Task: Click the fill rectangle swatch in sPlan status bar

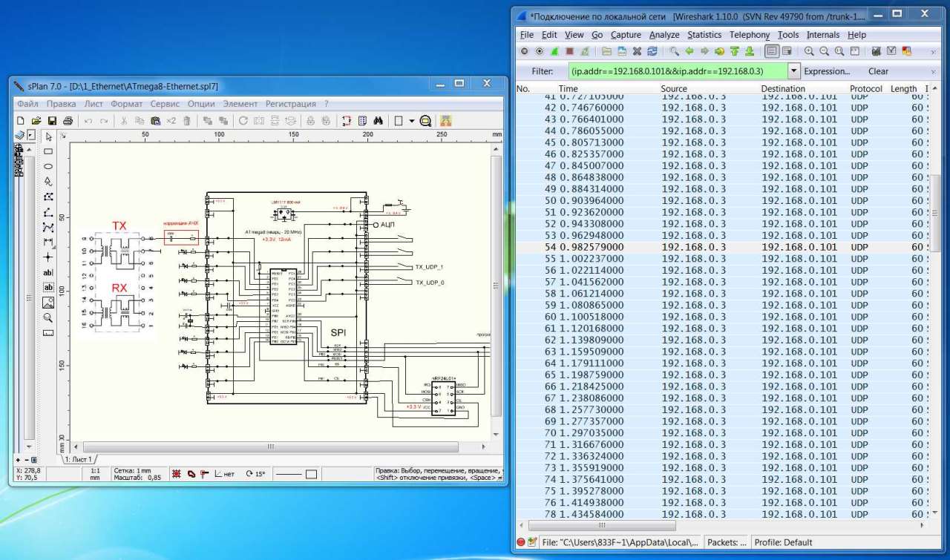Action: point(312,474)
